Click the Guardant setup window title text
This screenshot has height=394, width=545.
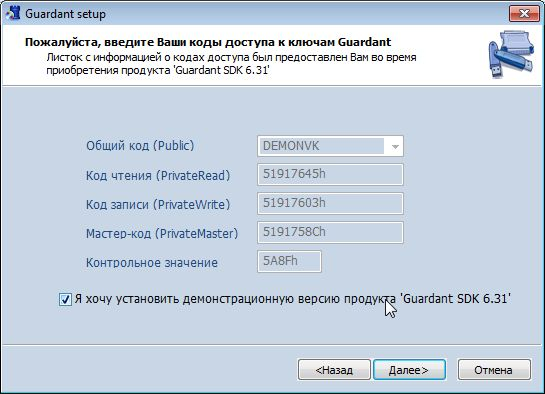click(x=65, y=14)
